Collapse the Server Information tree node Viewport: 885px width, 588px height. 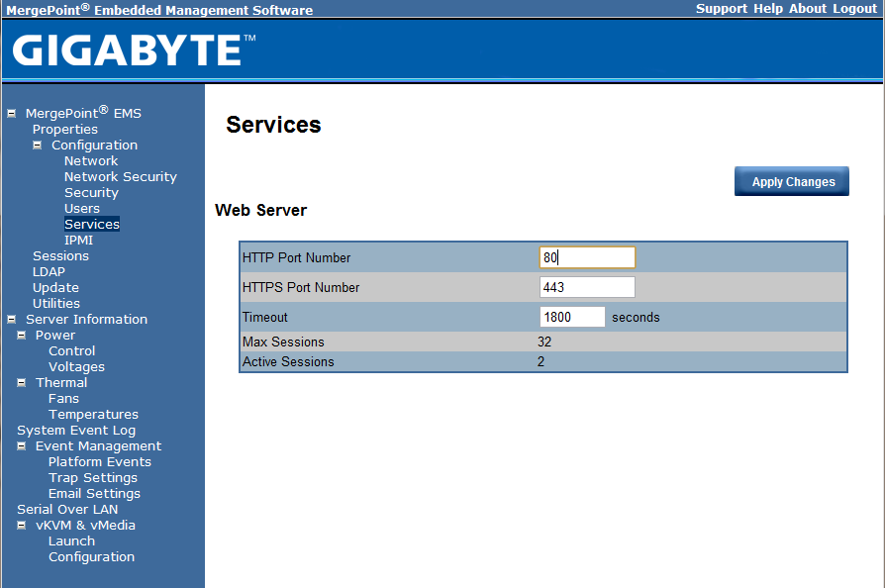12,320
